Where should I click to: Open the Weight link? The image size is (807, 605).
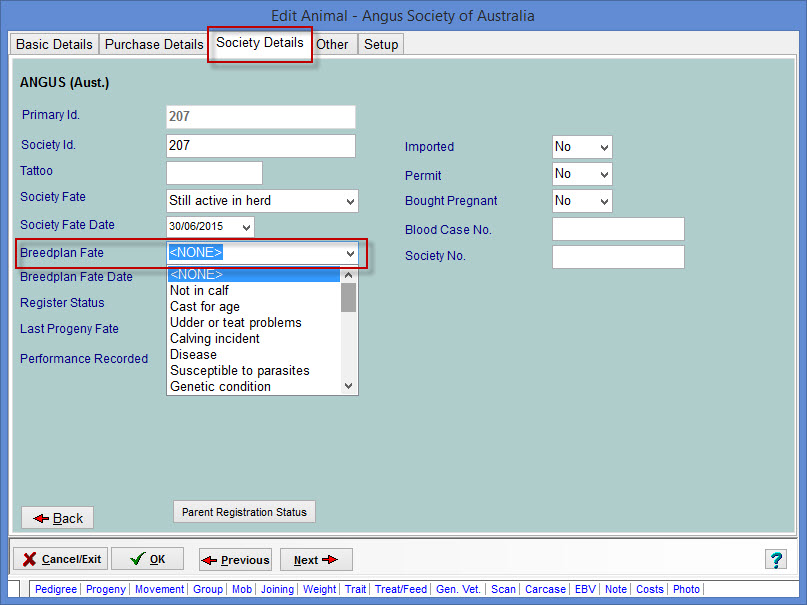pos(319,589)
